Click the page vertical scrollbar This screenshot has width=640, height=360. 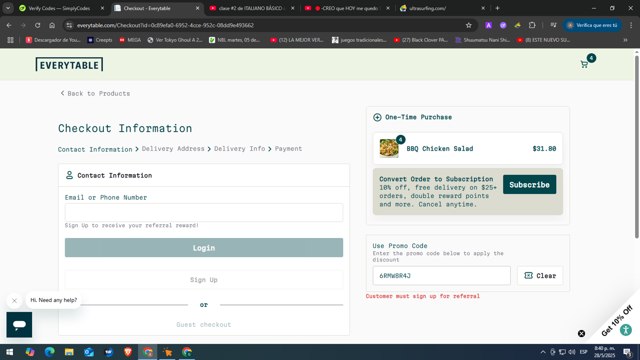pos(636,147)
